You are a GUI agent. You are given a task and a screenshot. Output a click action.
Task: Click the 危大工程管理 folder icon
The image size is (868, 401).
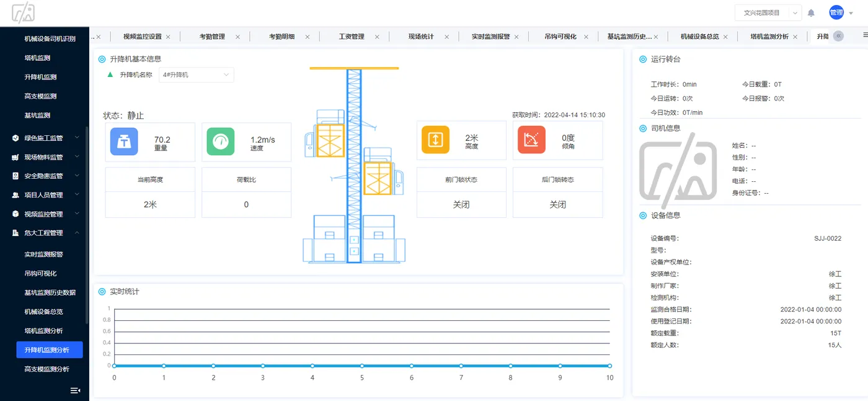[15, 233]
